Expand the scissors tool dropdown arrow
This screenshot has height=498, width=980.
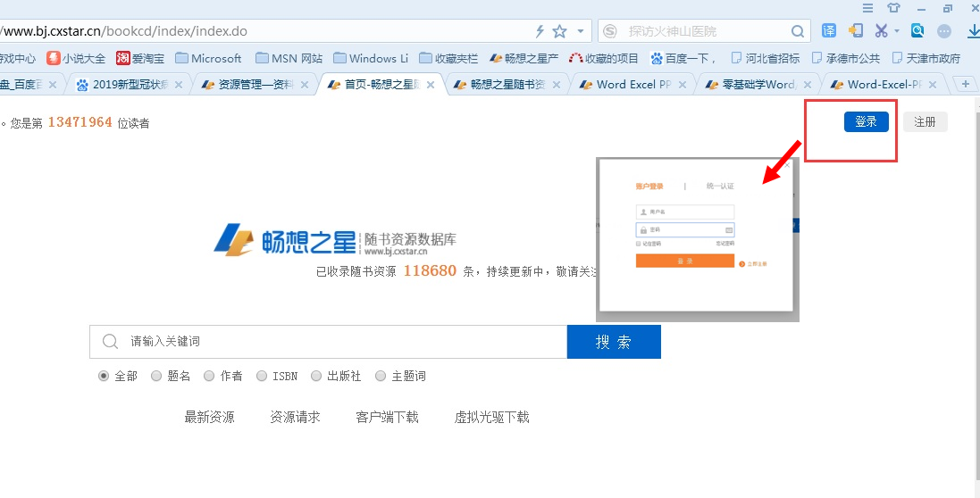[x=897, y=31]
